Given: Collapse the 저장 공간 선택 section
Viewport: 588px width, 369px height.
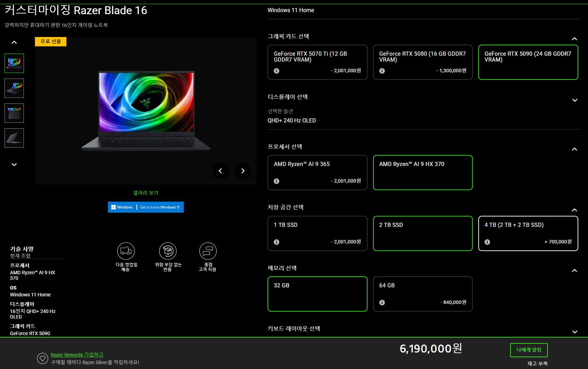Looking at the screenshot, I should [x=575, y=210].
